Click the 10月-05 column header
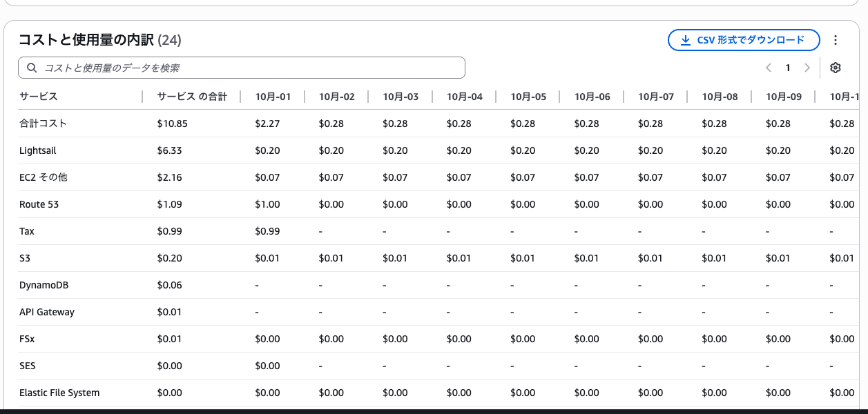Screen dimensions: 868x414 click(x=528, y=97)
